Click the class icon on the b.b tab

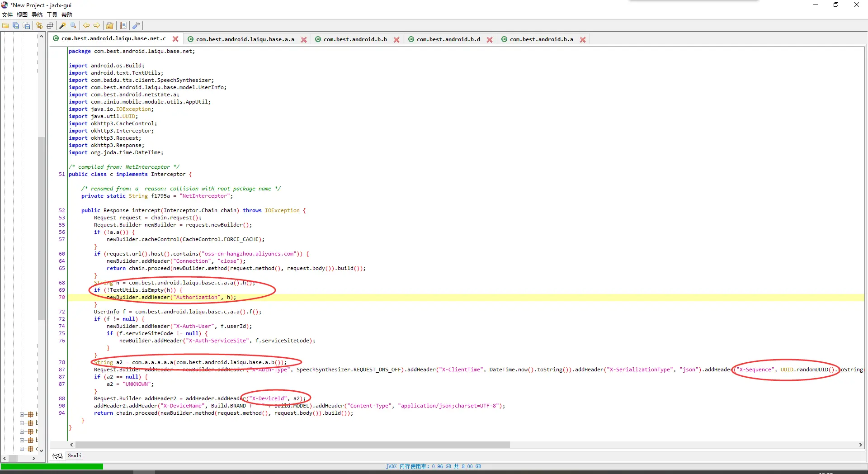pyautogui.click(x=318, y=39)
